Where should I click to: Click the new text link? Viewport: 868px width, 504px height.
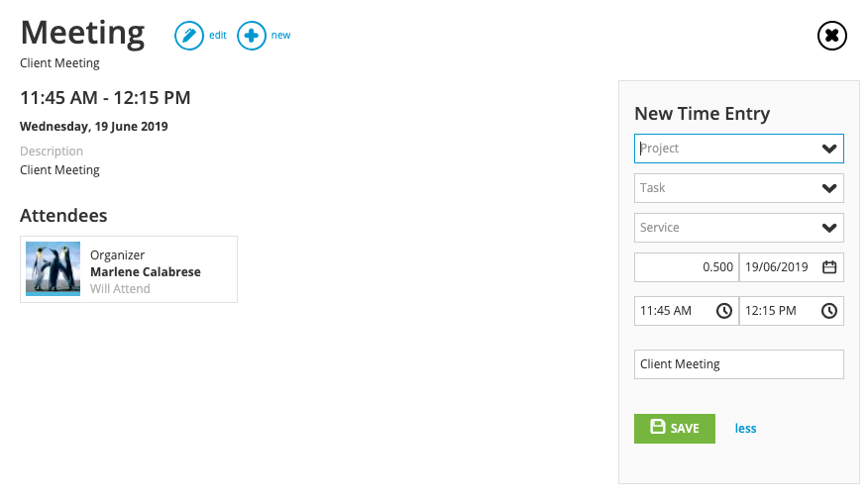[x=280, y=35]
